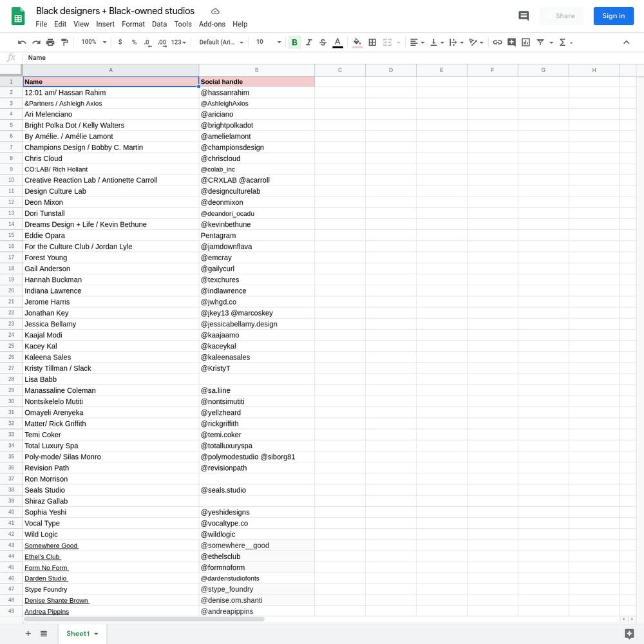The height and width of the screenshot is (644, 644).
Task: Open the Tools menu
Action: [183, 24]
